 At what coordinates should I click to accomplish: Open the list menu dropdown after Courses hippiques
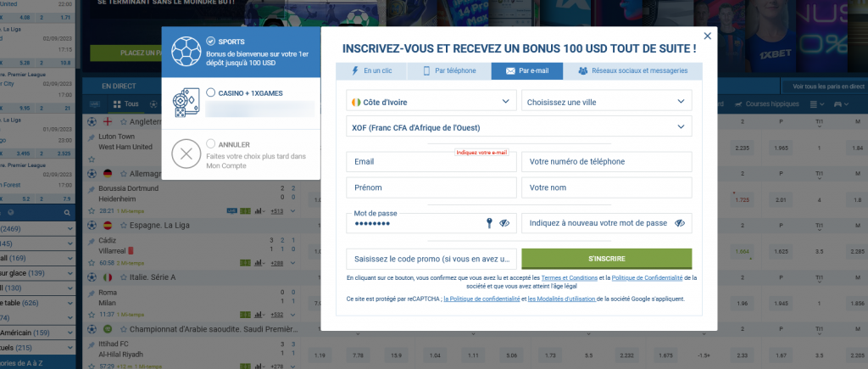tap(816, 104)
